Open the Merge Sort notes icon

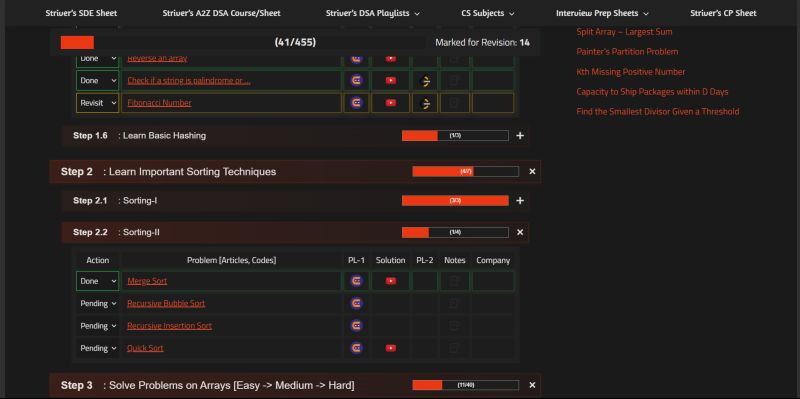point(455,281)
